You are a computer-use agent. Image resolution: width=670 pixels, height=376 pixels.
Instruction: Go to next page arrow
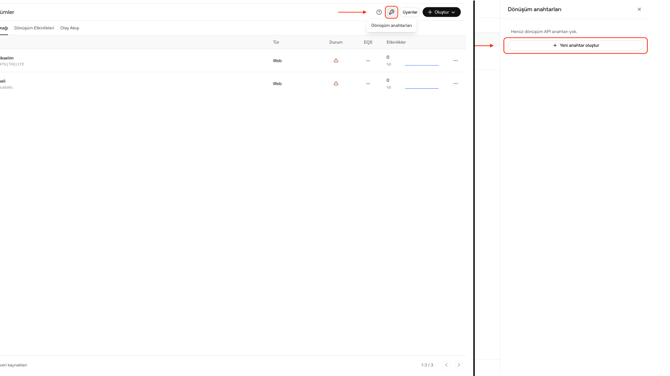coord(459,365)
